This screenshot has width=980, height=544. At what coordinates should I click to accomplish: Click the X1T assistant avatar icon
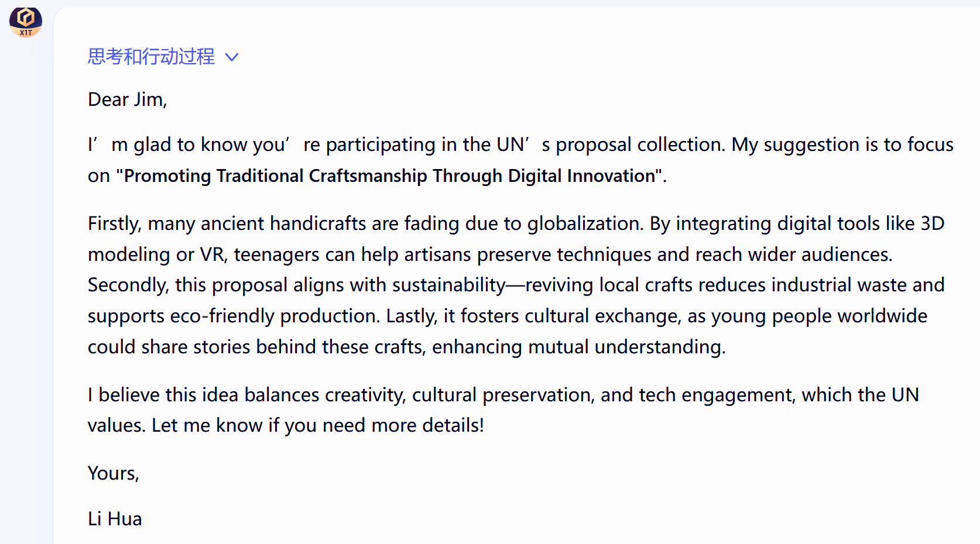pyautogui.click(x=26, y=22)
